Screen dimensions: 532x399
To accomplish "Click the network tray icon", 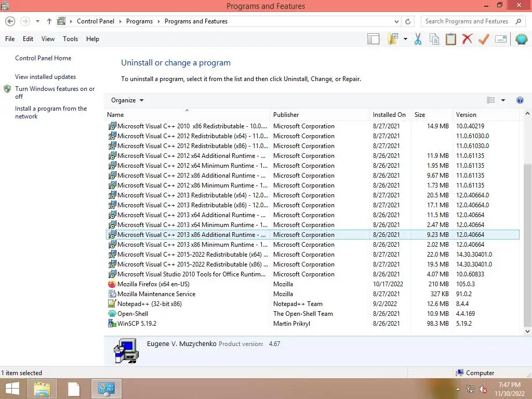I will coord(471,389).
